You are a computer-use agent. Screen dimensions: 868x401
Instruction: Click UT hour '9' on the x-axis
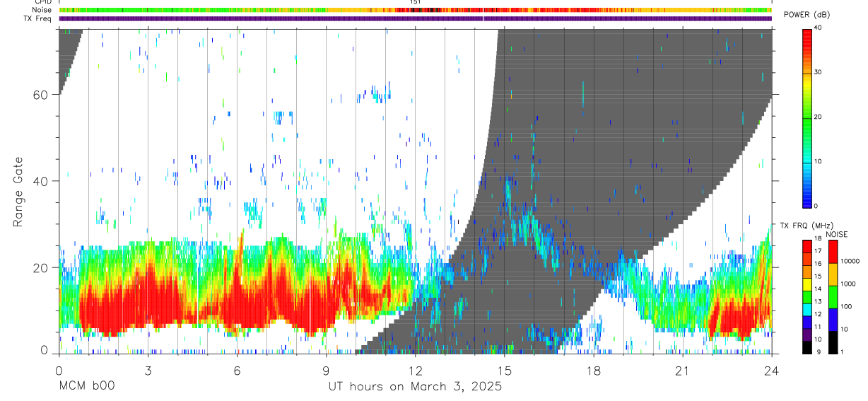(326, 370)
